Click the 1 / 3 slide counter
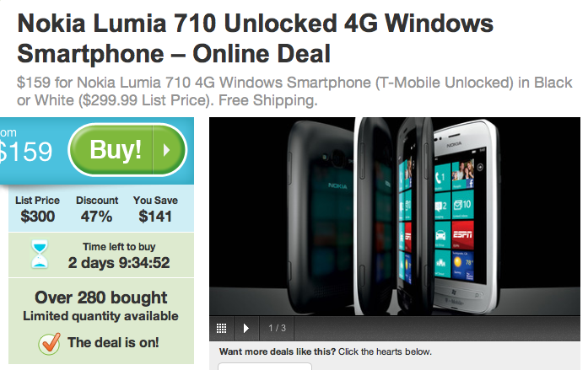Screen dimensions: 588x370 pos(277,329)
